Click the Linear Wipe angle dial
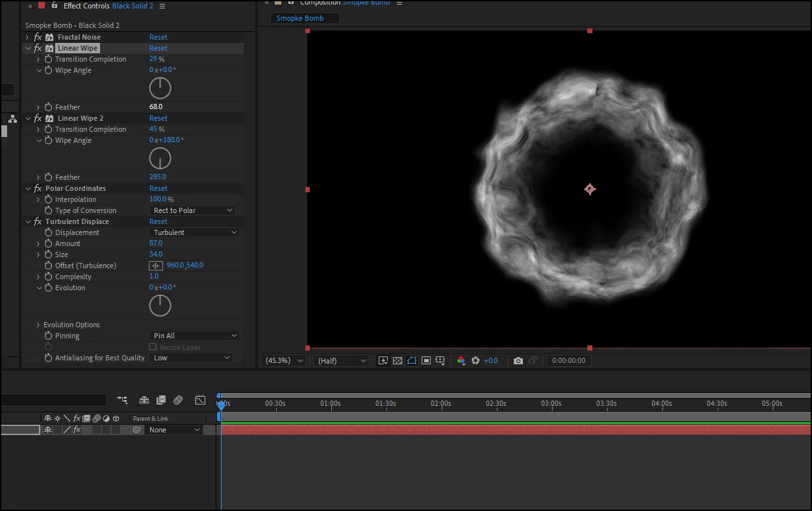This screenshot has height=511, width=812. [x=160, y=88]
